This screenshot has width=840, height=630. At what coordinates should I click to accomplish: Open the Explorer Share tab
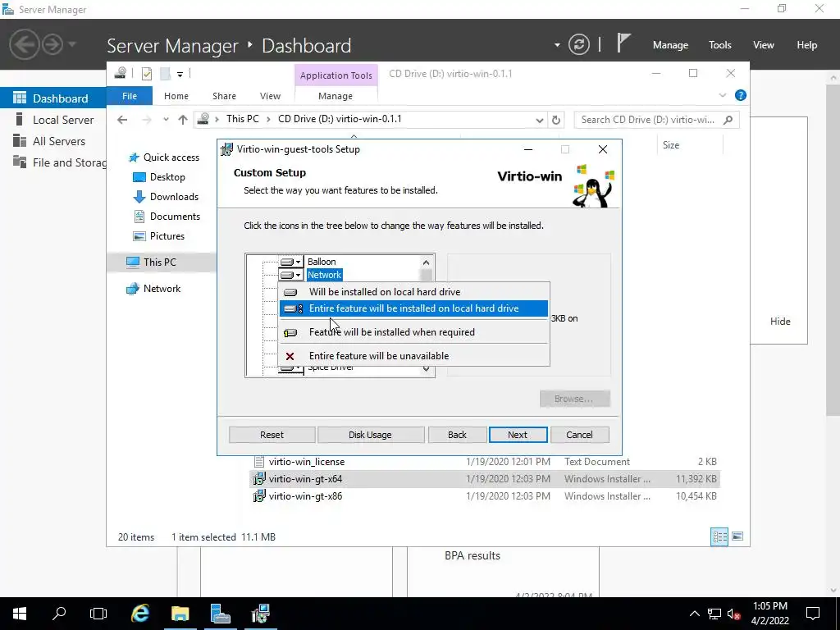224,96
